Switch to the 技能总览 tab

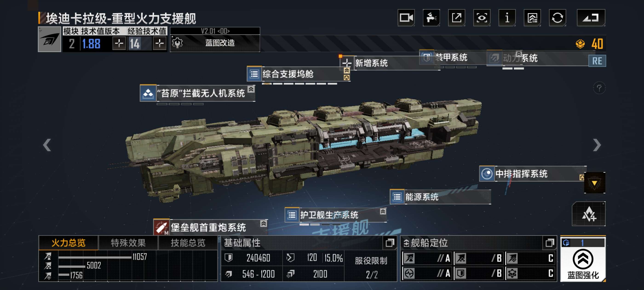(x=188, y=243)
